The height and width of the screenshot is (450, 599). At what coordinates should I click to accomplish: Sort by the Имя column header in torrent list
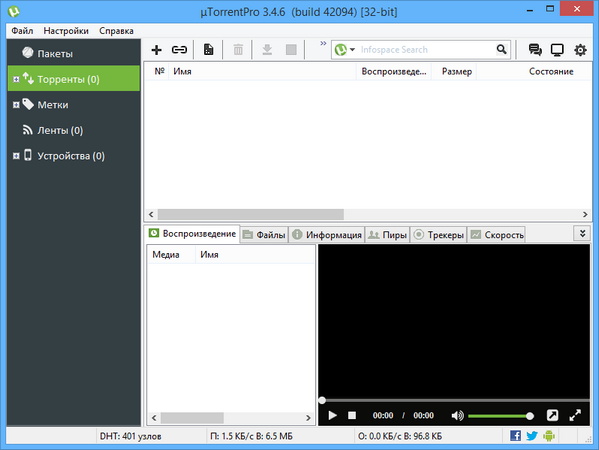(262, 71)
